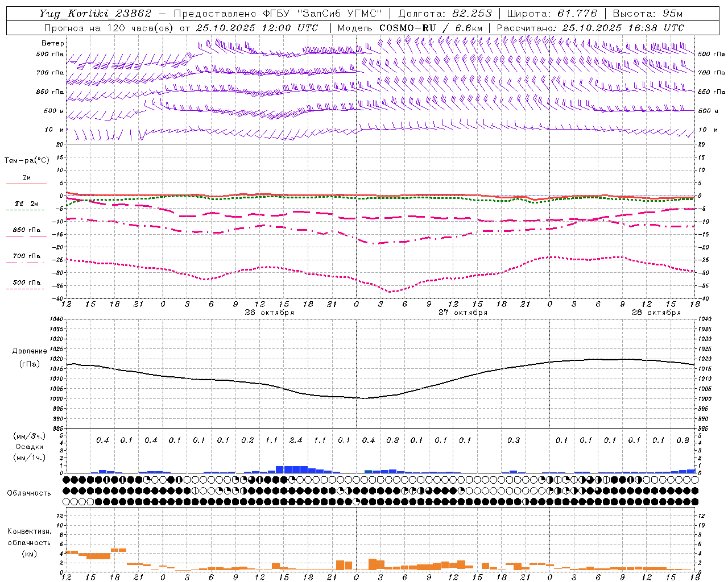This screenshot has height=582, width=728.
Task: Select the 'Высота: 95м' header text
Action: coord(647,14)
